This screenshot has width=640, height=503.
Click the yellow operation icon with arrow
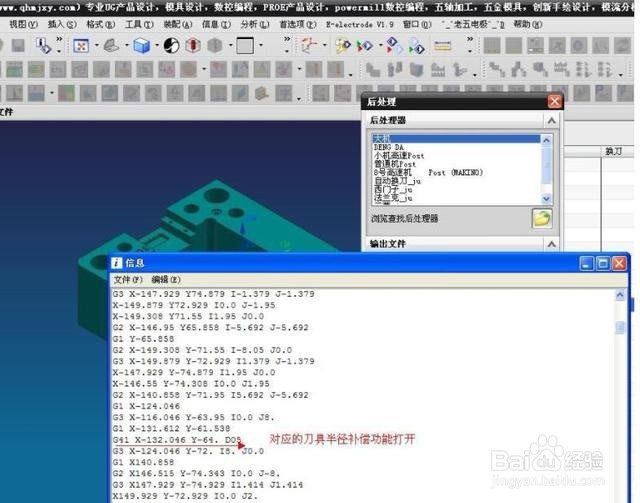[343, 46]
